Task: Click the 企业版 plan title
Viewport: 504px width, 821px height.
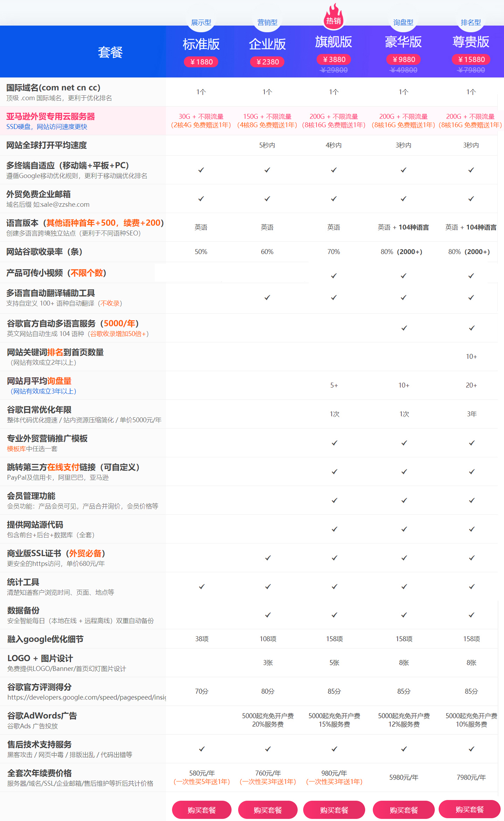Action: point(267,45)
